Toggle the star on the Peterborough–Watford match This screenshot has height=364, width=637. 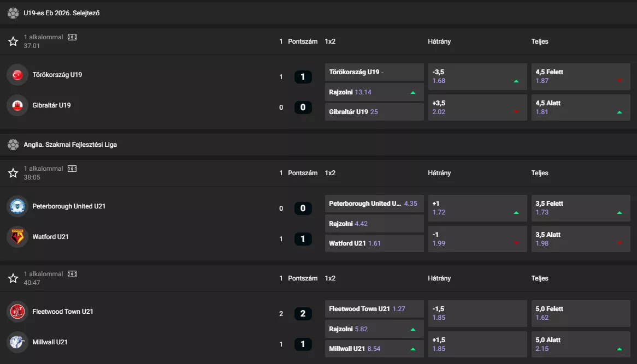pyautogui.click(x=13, y=173)
